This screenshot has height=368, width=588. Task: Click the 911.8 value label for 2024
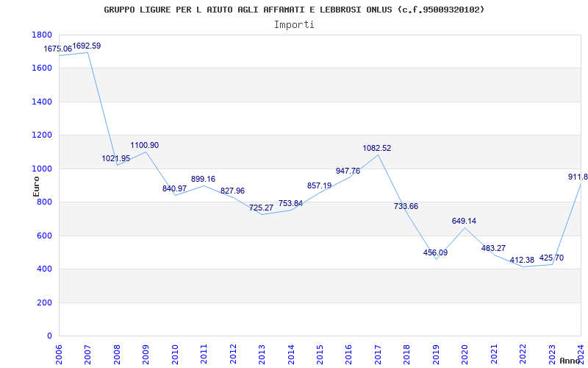(x=578, y=177)
